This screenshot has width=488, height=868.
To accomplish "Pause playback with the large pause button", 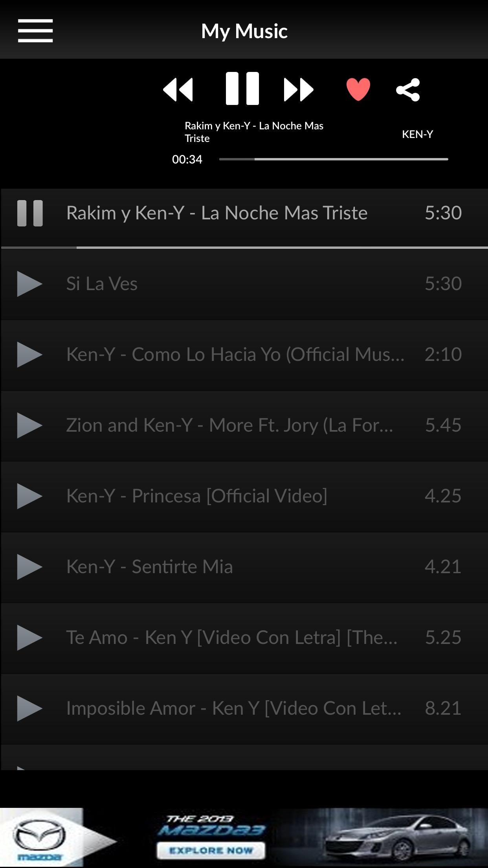I will point(242,88).
